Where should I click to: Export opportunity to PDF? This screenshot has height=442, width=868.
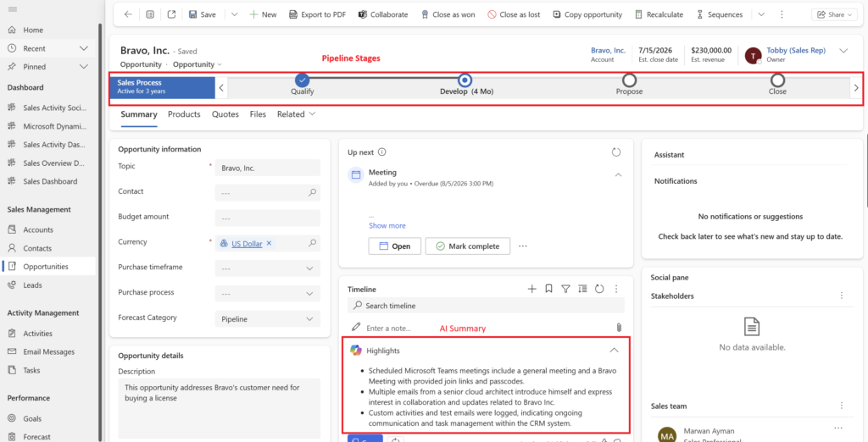pyautogui.click(x=318, y=14)
